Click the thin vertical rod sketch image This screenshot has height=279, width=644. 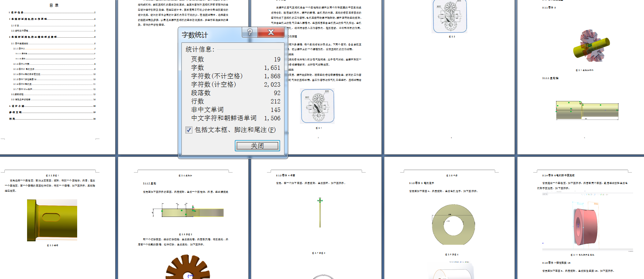320,213
